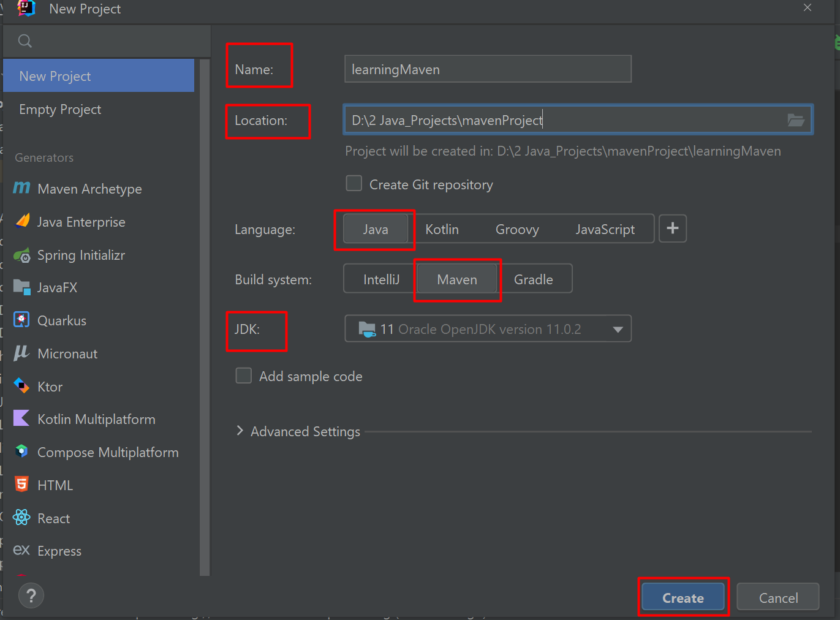
Task: Switch to the Empty Project tab
Action: pos(59,110)
